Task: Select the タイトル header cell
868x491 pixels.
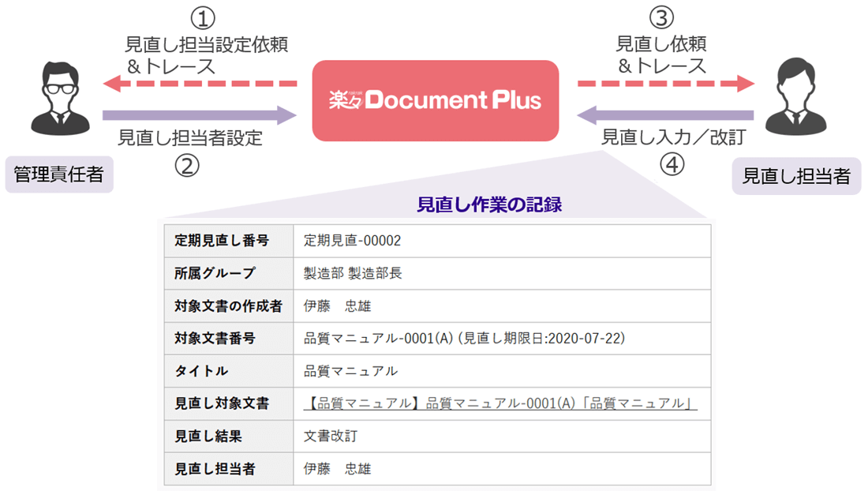Action: click(x=229, y=371)
